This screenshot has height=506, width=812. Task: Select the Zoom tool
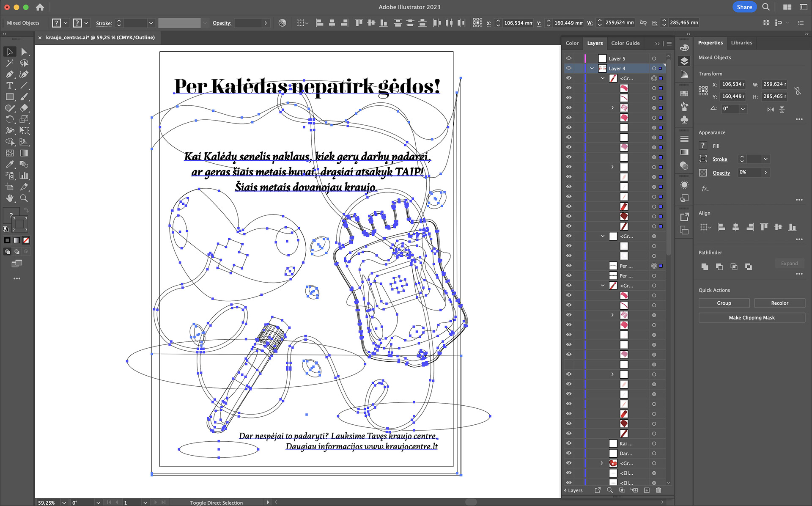point(24,198)
